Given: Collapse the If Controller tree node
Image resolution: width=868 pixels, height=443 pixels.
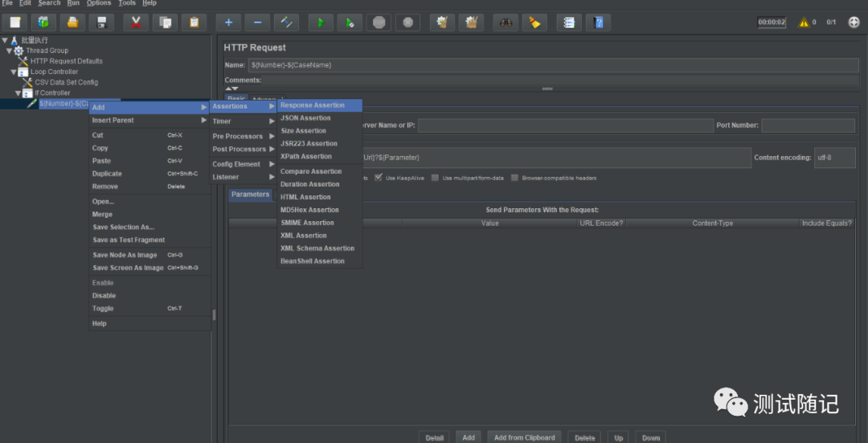Looking at the screenshot, I should (x=18, y=93).
